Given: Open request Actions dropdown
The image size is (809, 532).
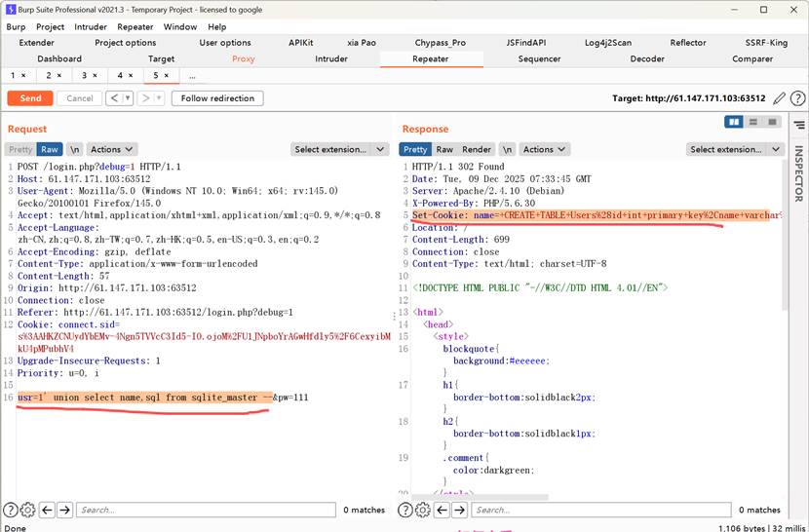Looking at the screenshot, I should 111,149.
